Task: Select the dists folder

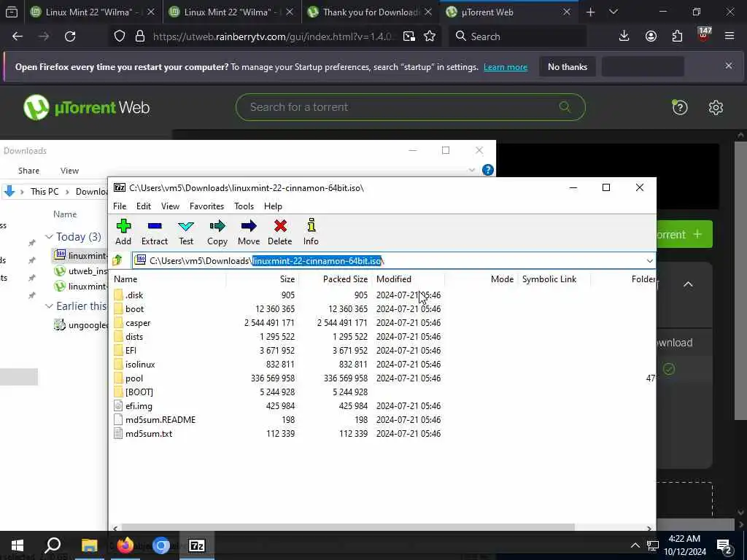Action: point(128,337)
